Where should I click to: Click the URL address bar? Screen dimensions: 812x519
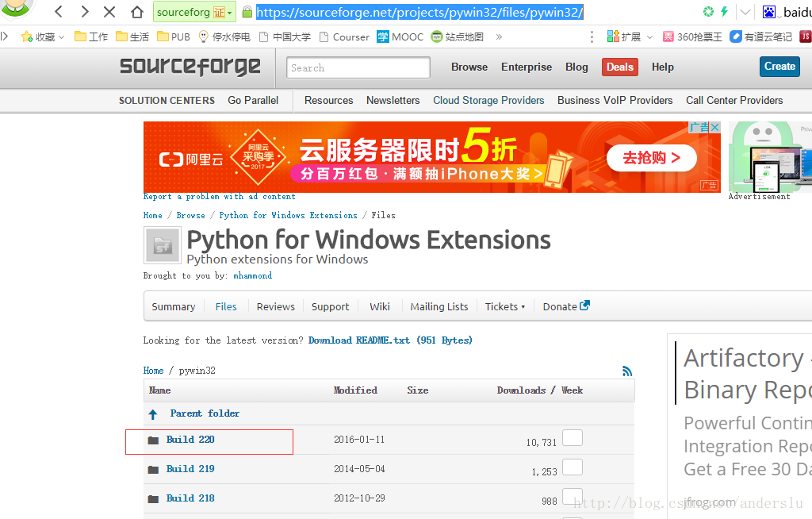point(419,12)
